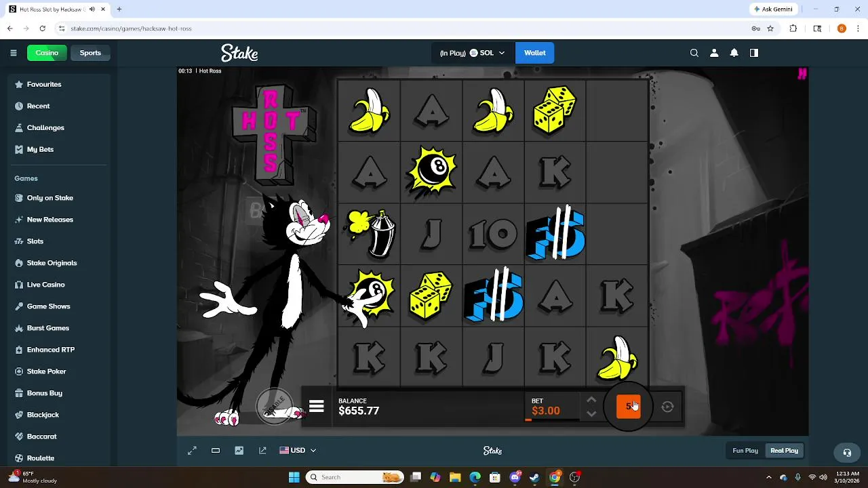This screenshot has width=868, height=488.
Task: Mute the Hot Ross tab audio icon
Action: pyautogui.click(x=92, y=9)
